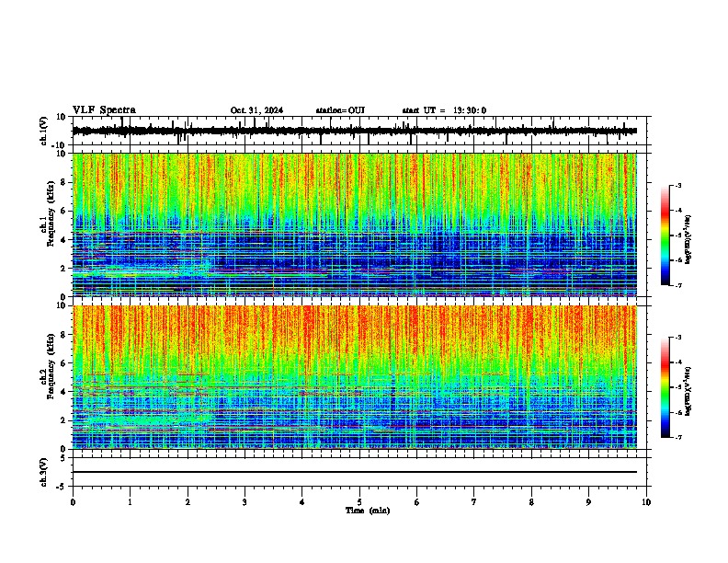Click time axis tick label '7'
This screenshot has width=728, height=563.
pyautogui.click(x=474, y=502)
